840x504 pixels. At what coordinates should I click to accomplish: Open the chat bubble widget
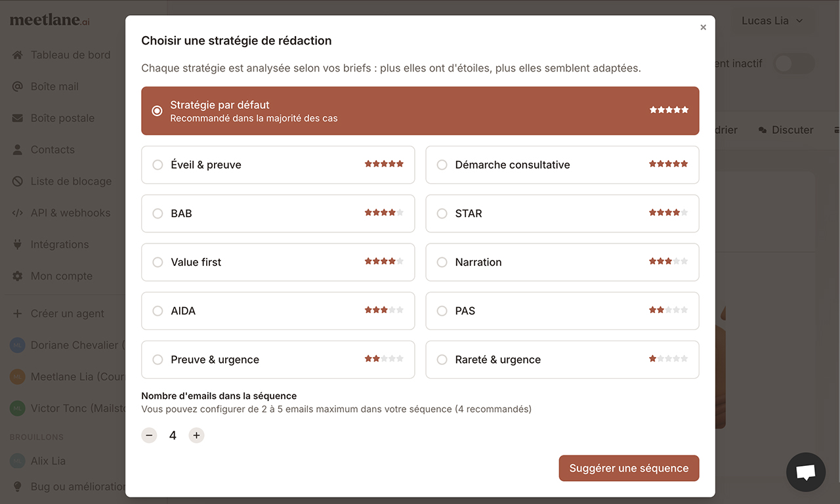tap(805, 472)
